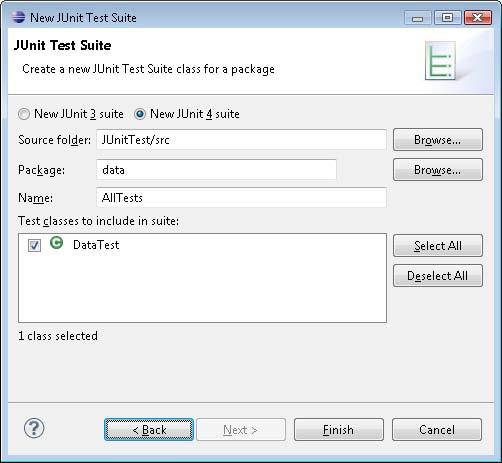502x463 pixels.
Task: Click into the Package field containing data
Action: tap(216, 170)
